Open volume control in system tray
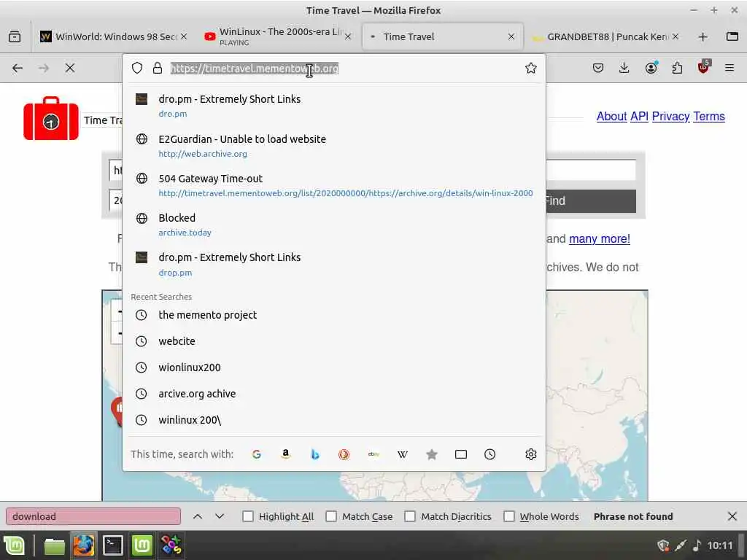747x560 pixels. click(697, 545)
